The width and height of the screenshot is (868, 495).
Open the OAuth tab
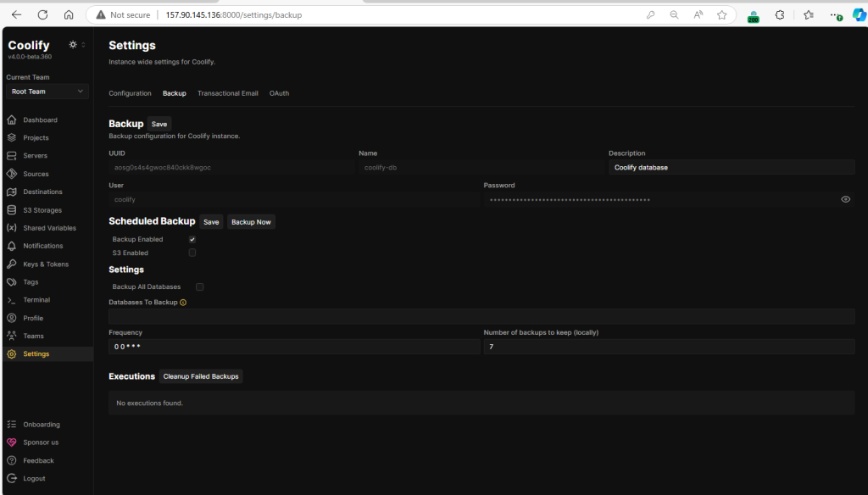click(279, 93)
